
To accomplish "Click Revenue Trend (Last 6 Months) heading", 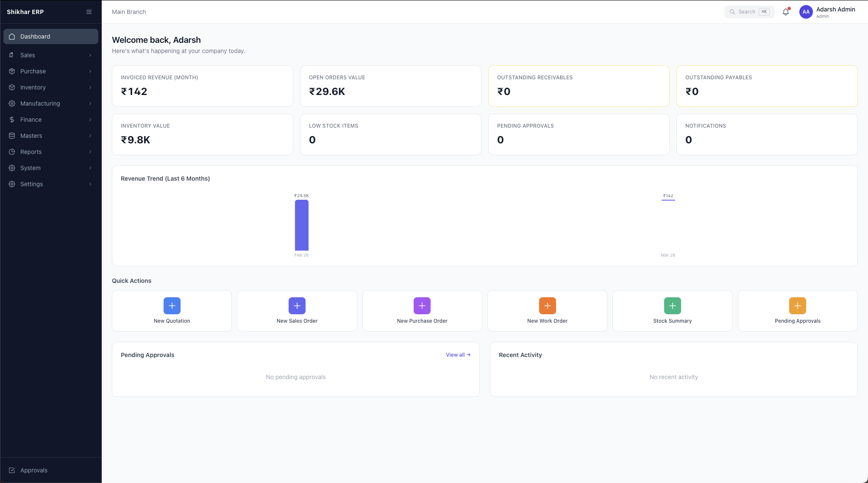I will coord(165,179).
